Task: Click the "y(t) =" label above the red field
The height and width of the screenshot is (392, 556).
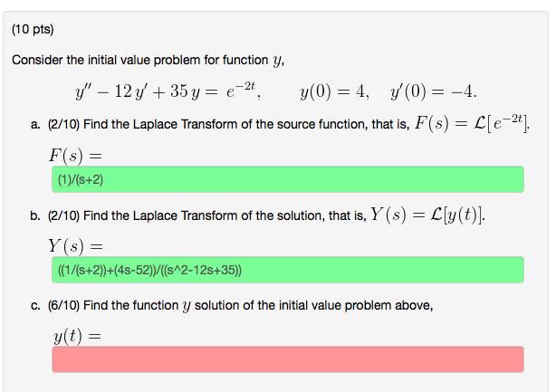Action: click(x=77, y=336)
